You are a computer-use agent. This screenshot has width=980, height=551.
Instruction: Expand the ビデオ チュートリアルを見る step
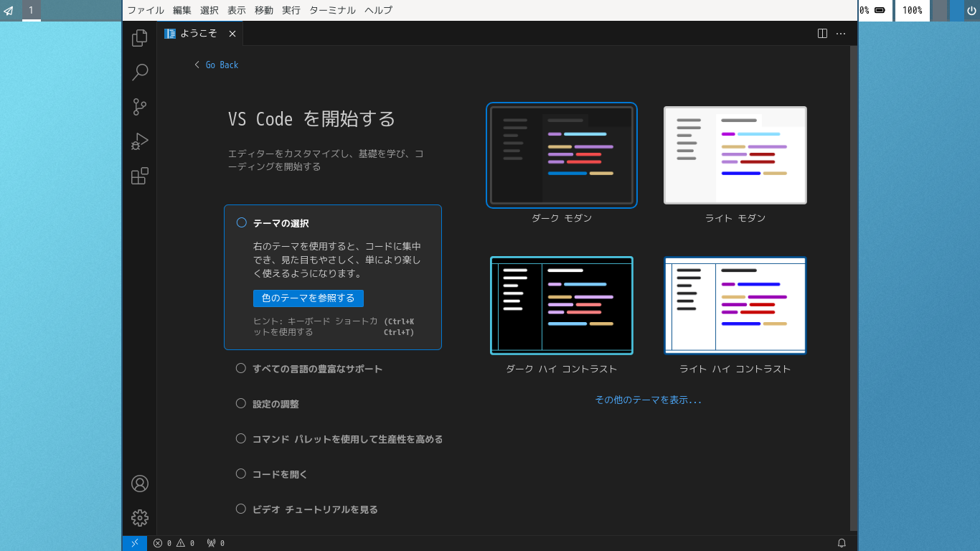click(x=315, y=509)
